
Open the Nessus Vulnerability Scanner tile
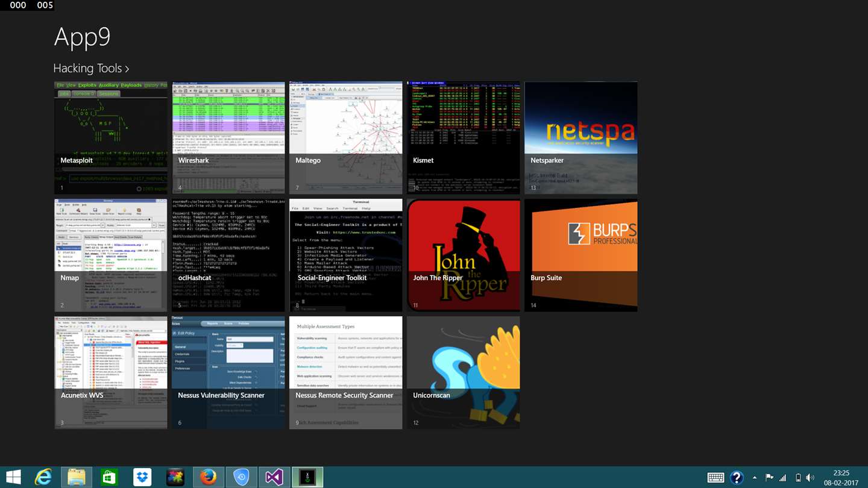(228, 373)
